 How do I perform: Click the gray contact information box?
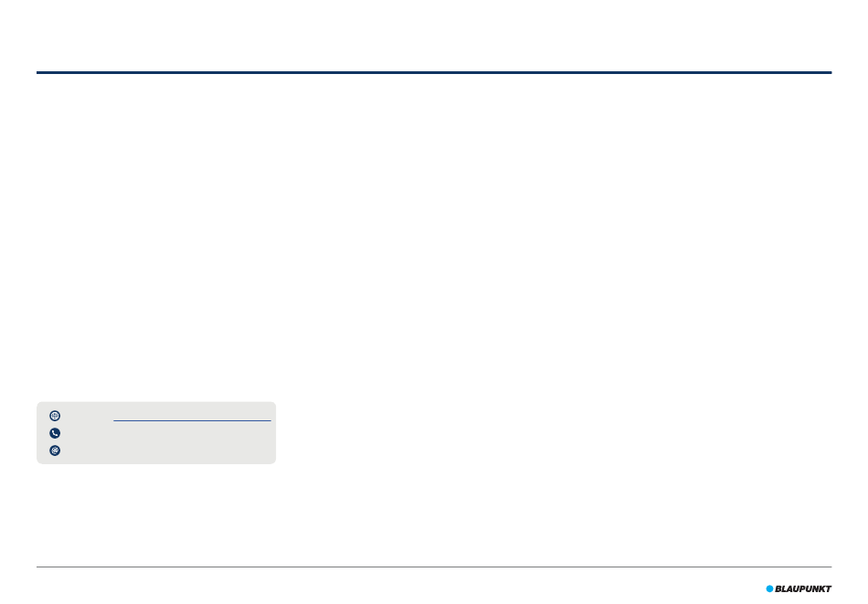click(156, 433)
